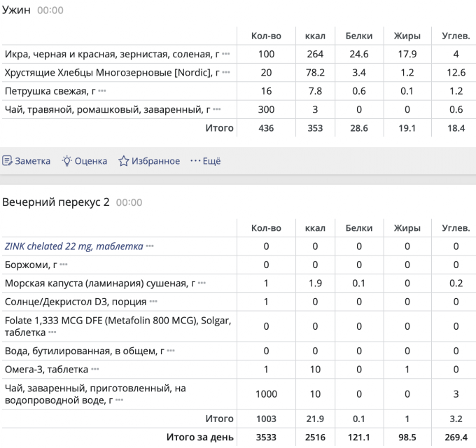Screen dimensions: 476x448
Task: Click ellipsis next to Икра черная и красная
Action: (x=225, y=55)
